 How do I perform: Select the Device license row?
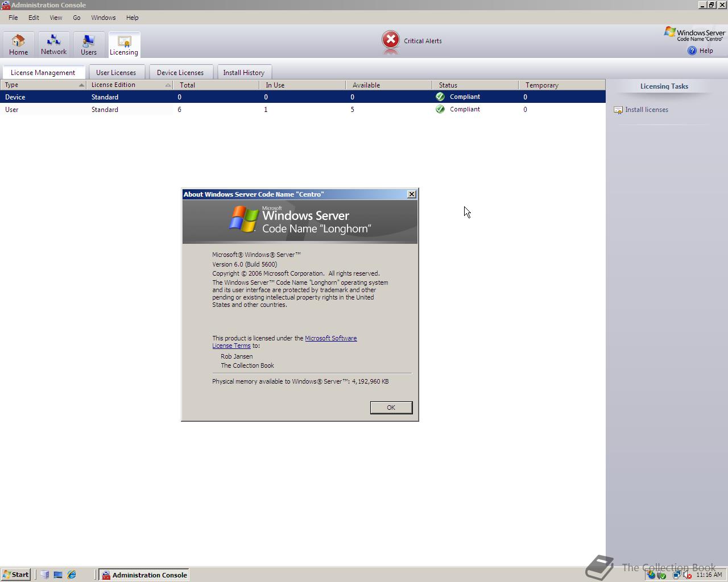tap(303, 97)
